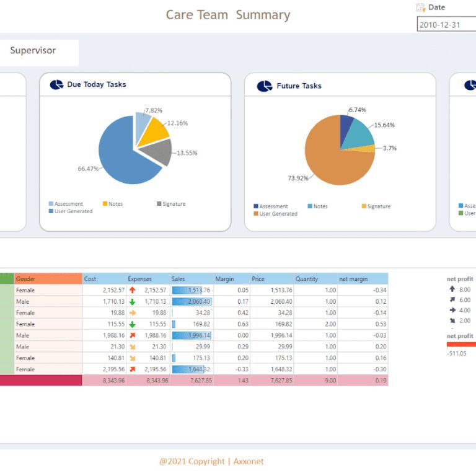Click the diagonal up arrow beside expenses 1,988.16
Viewport: 476px width, 476px height.
pyautogui.click(x=132, y=335)
